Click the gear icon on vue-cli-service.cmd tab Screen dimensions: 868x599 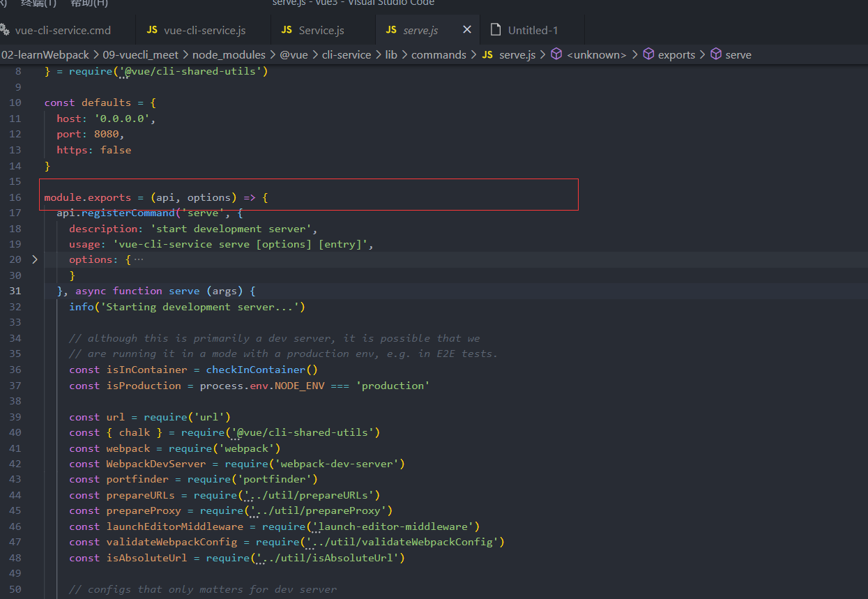pos(5,30)
